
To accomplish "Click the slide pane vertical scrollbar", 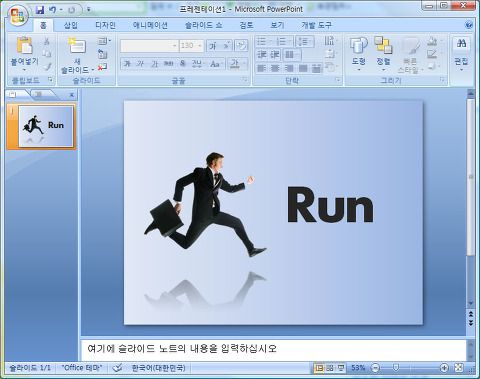I will [471, 176].
